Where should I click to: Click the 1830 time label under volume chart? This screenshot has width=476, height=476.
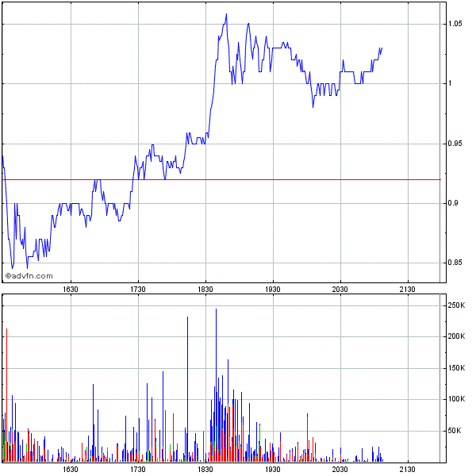pos(205,470)
